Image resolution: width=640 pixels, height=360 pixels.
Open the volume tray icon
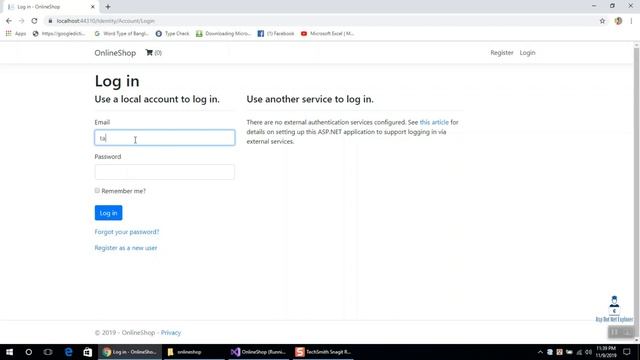(588, 352)
